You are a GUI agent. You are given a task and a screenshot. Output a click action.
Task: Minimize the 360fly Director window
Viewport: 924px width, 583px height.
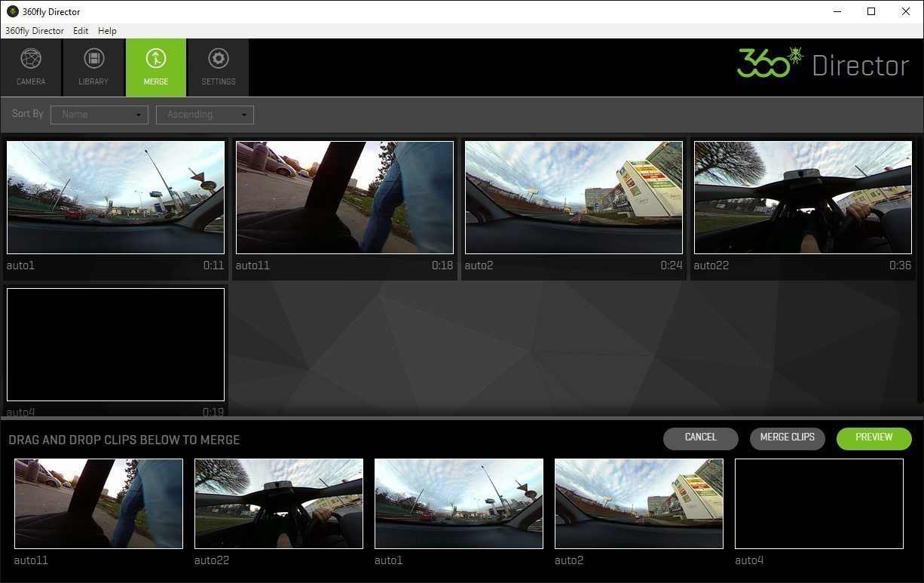(x=837, y=11)
